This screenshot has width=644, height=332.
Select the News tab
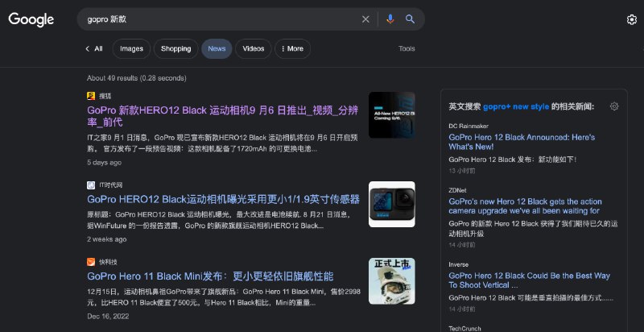tap(217, 49)
